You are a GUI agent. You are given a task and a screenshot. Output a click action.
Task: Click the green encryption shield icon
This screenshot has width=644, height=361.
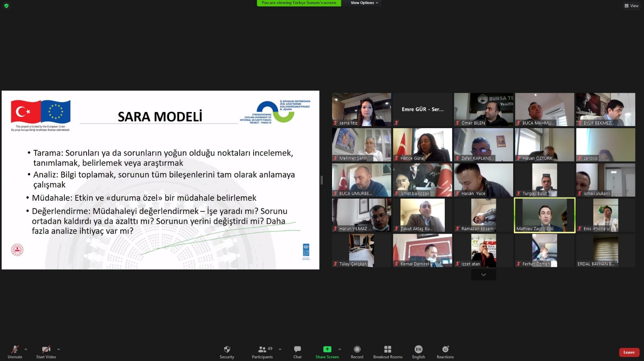click(x=6, y=6)
